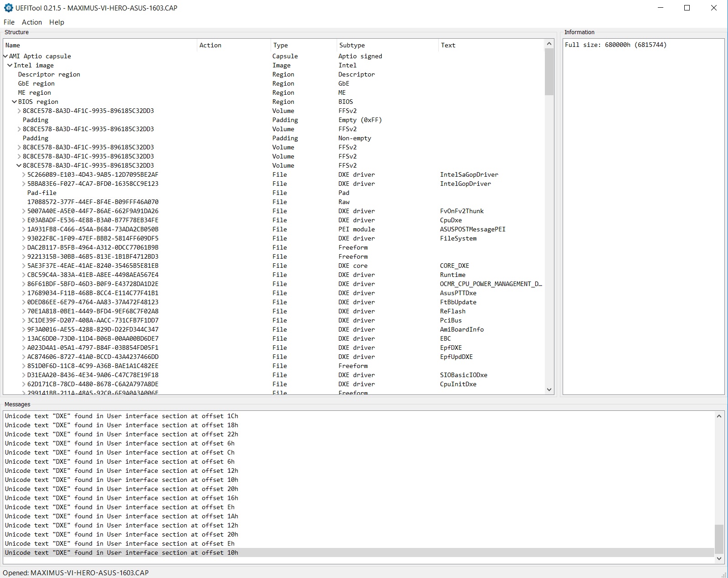This screenshot has width=728, height=578.
Task: Expand the 93022F8C FileSystem file
Action: coord(24,238)
